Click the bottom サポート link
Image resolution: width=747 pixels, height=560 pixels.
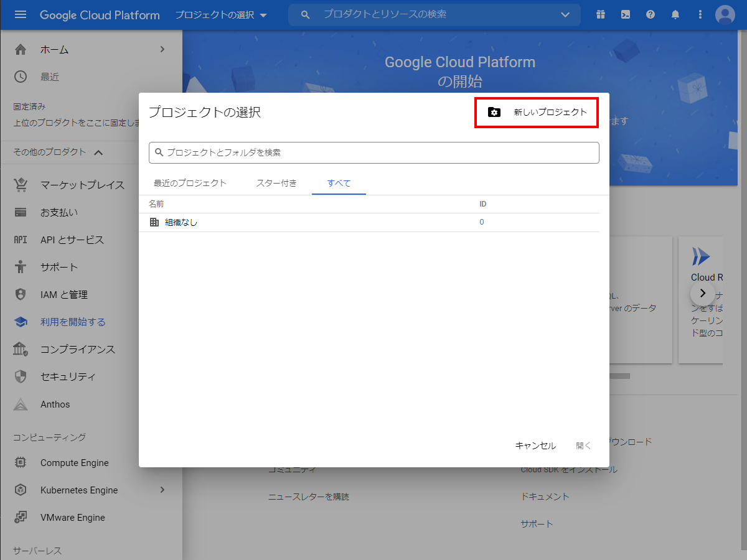(537, 524)
